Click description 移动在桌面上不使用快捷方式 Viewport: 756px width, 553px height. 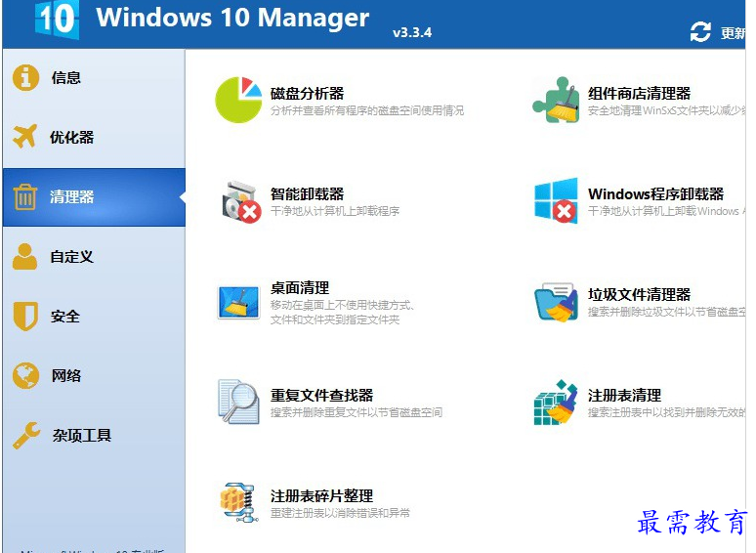point(342,305)
